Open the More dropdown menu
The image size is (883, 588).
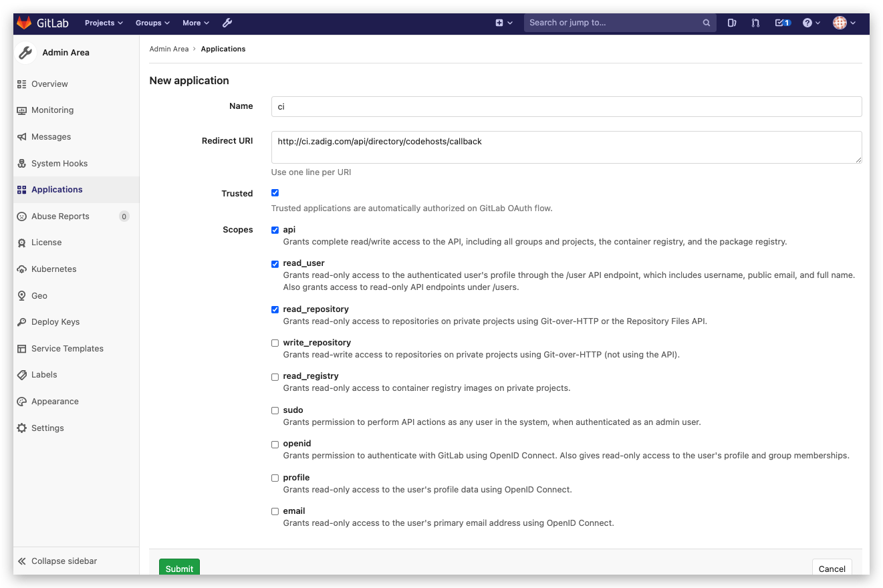(196, 23)
